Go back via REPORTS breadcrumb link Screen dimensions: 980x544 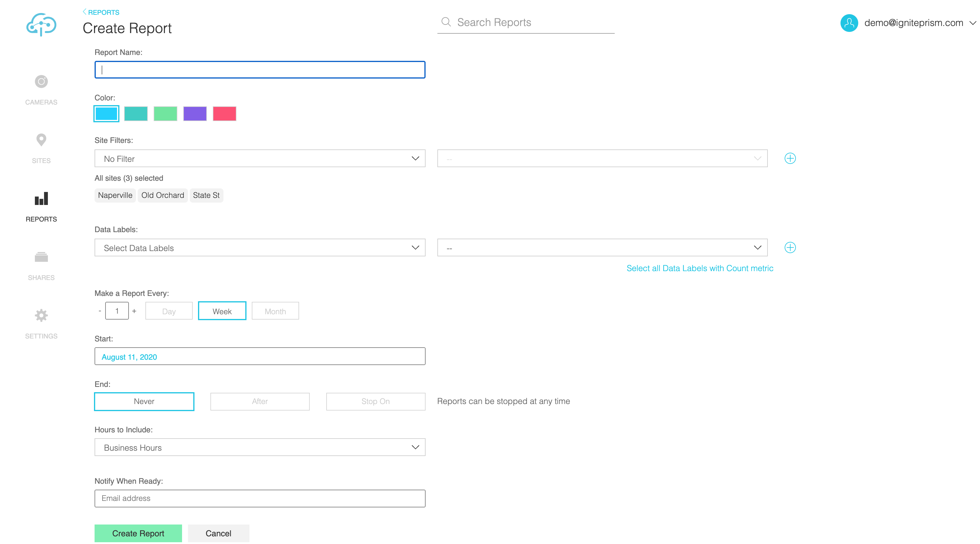click(x=101, y=12)
